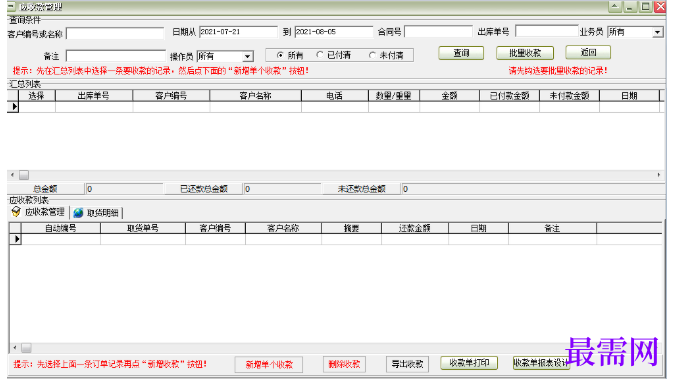
Task: Click the summary list horizontal scrollbar thumb
Action: point(24,175)
